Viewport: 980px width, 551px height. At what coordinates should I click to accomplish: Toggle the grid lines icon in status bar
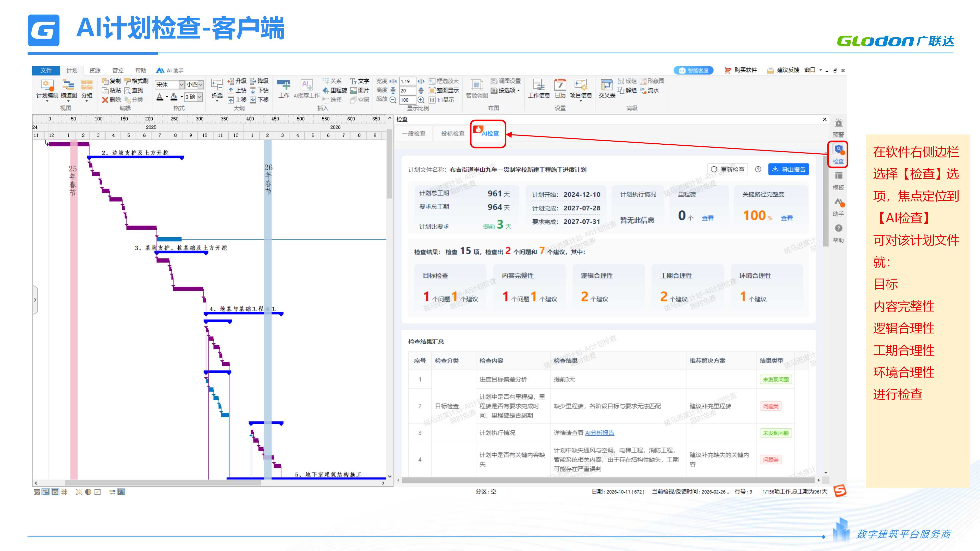[65, 492]
